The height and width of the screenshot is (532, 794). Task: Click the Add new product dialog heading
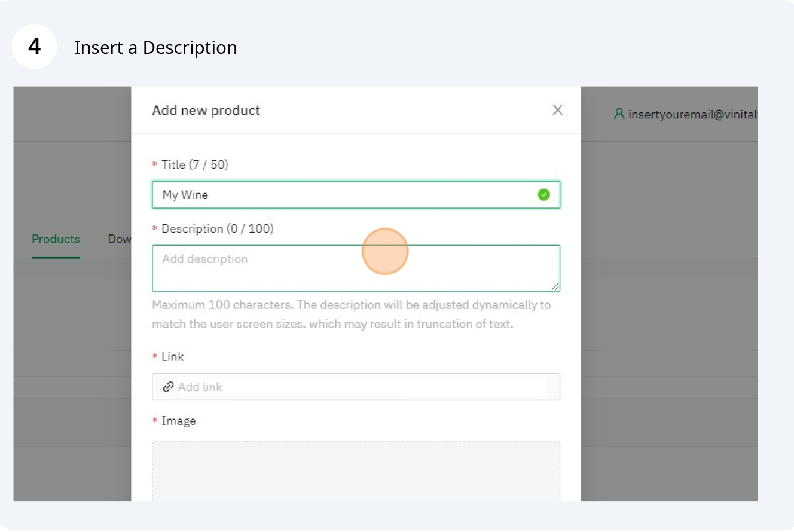206,111
